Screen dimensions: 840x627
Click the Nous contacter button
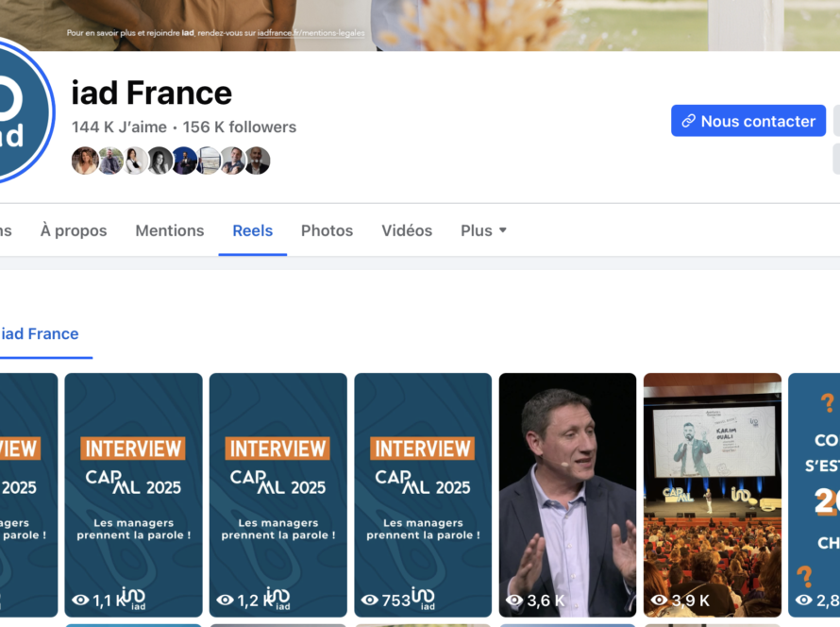[x=748, y=121]
